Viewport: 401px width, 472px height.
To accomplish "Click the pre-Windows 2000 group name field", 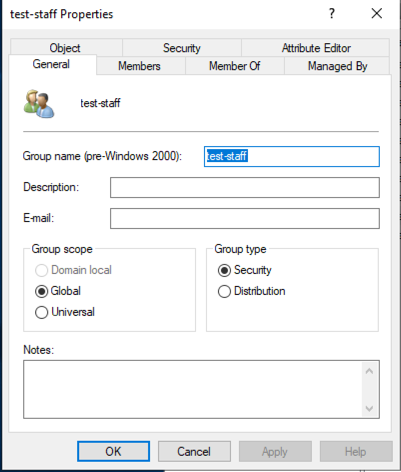I will [292, 156].
